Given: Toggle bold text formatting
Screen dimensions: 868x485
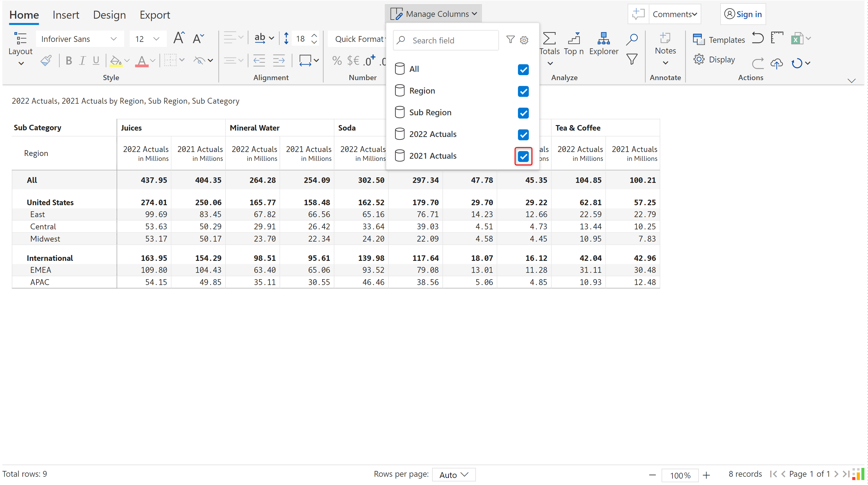Looking at the screenshot, I should tap(69, 61).
